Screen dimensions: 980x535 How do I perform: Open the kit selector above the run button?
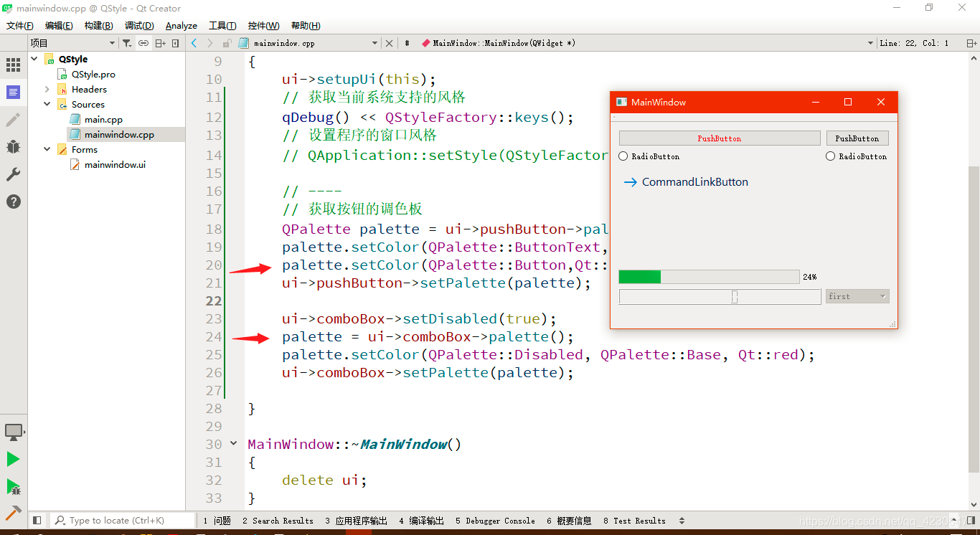pos(13,432)
